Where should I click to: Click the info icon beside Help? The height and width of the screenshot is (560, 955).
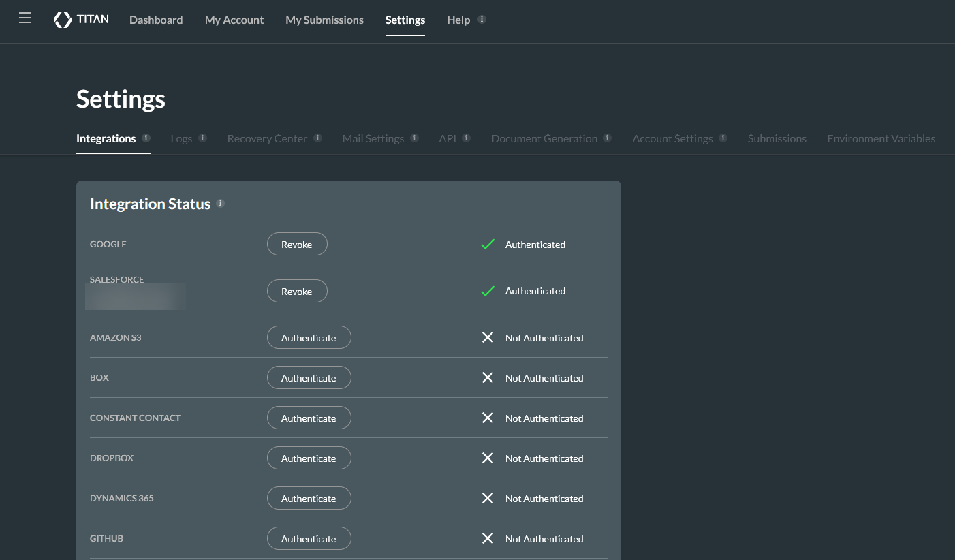(482, 20)
